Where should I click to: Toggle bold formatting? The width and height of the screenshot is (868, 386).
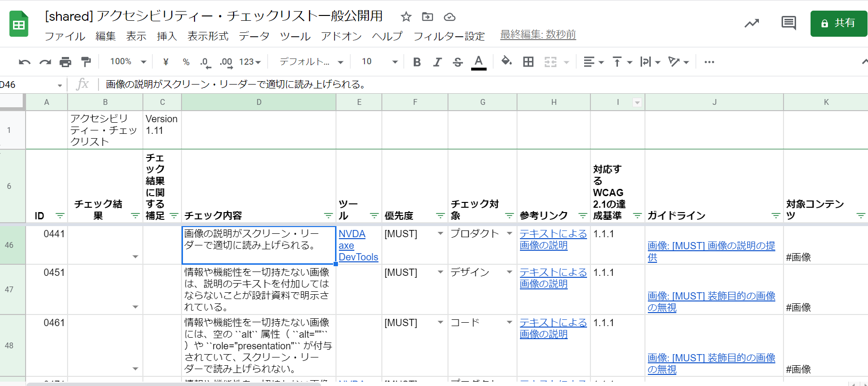pyautogui.click(x=417, y=62)
